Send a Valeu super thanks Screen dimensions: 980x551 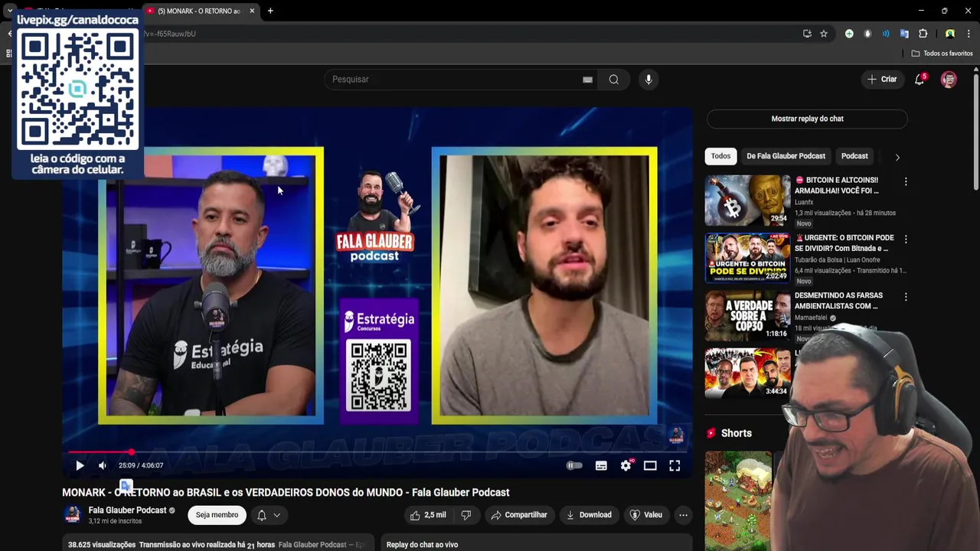coord(645,515)
